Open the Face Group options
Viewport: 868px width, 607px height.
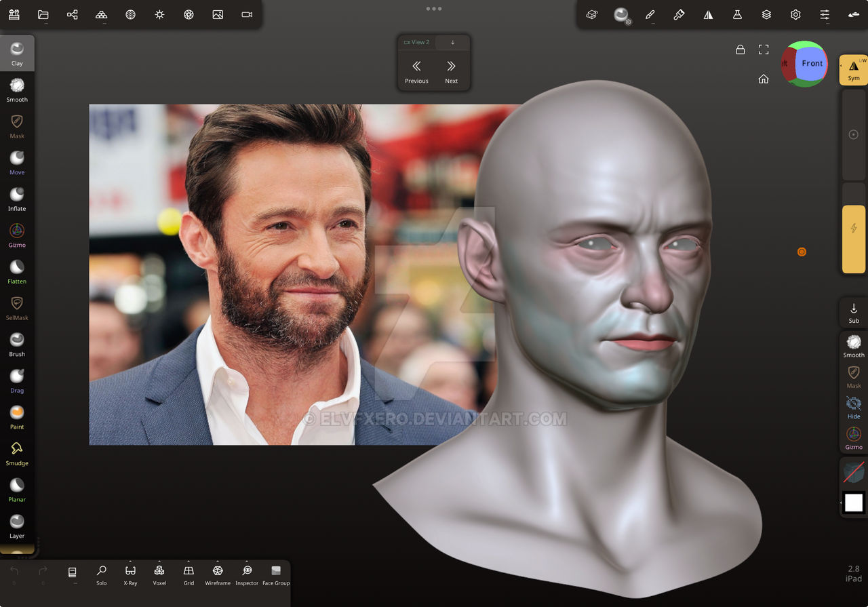pos(276,575)
